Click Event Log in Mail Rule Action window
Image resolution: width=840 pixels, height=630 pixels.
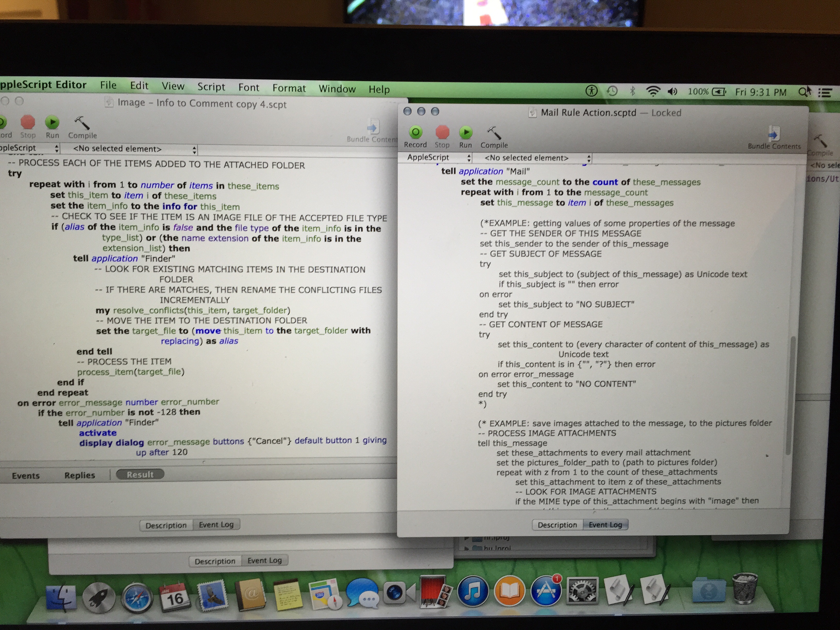(605, 524)
